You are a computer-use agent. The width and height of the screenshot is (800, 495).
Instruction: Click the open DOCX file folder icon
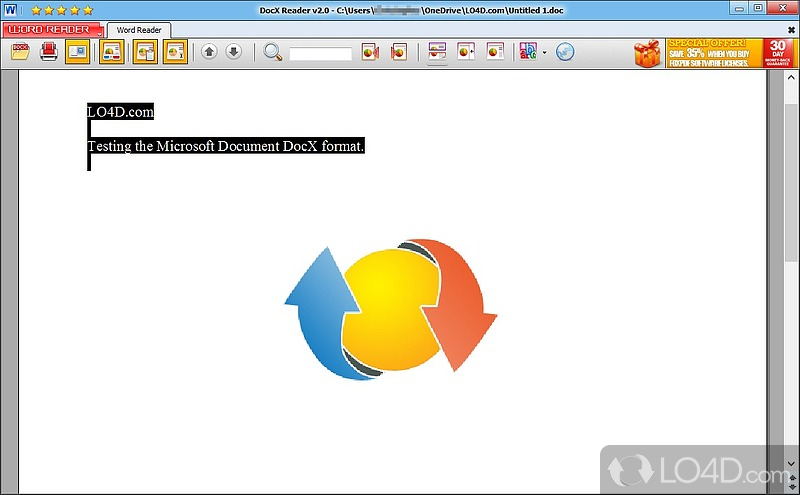20,52
